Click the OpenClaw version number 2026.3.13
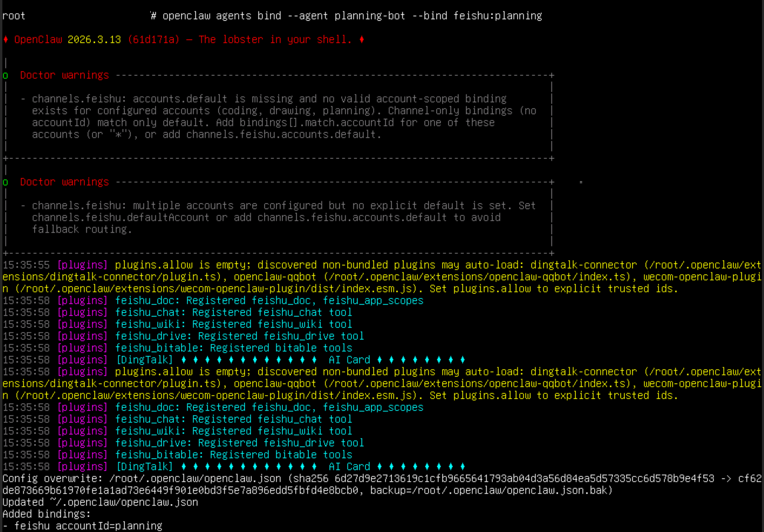The width and height of the screenshot is (764, 532). (x=94, y=39)
